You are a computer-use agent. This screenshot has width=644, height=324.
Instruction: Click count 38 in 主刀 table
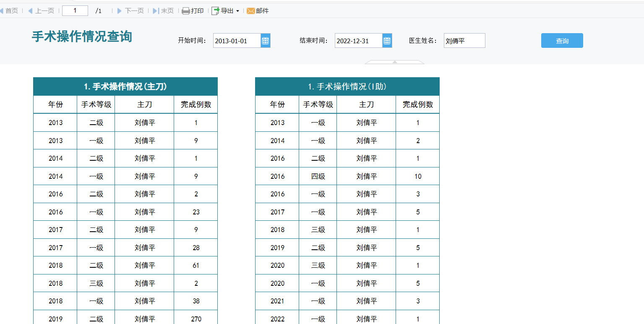tap(196, 301)
